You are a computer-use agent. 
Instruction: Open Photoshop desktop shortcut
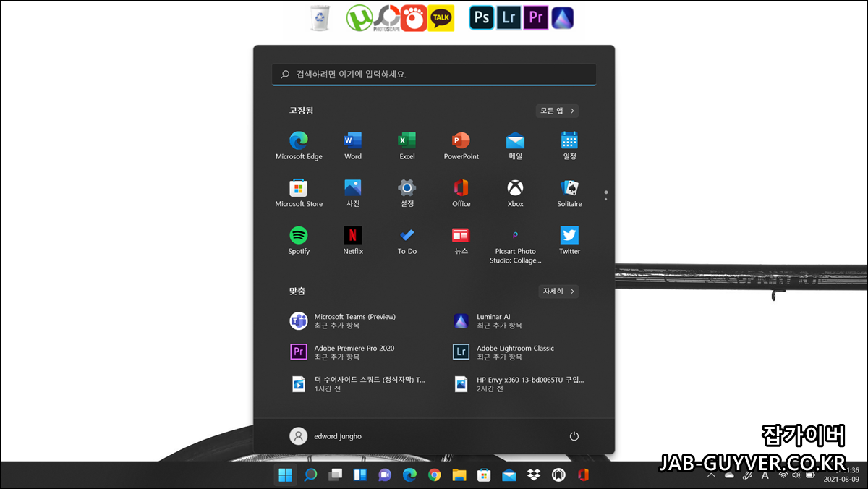(x=482, y=17)
